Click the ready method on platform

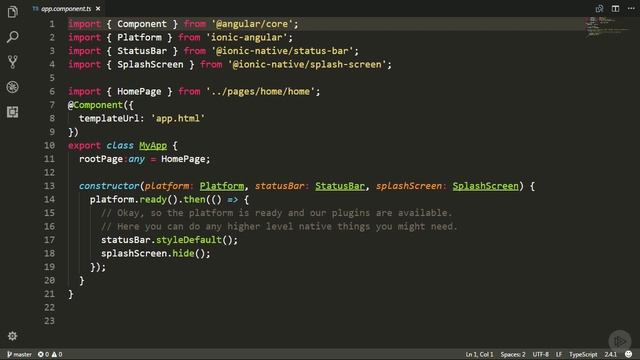click(x=153, y=200)
